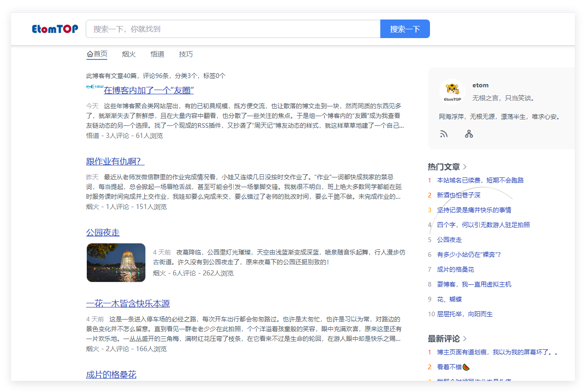Open hot article 坚持记录是痛并快乐的事情
Screen dimensions: 586x392
[474, 210]
